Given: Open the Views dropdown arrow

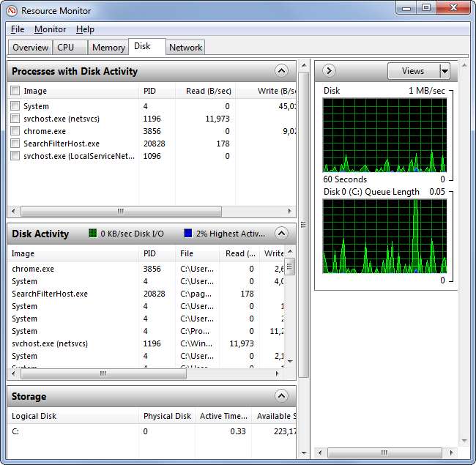Looking at the screenshot, I should [445, 71].
